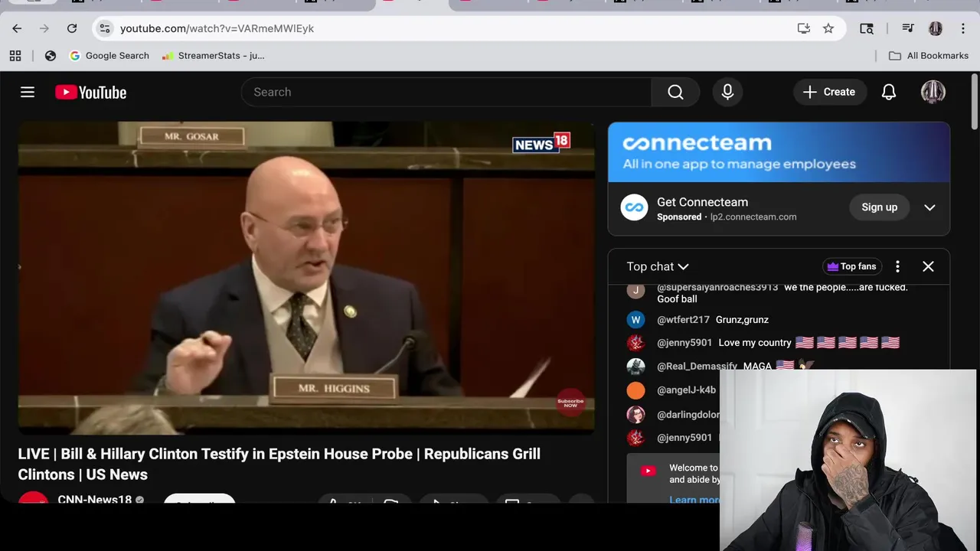Click the globe bookmark icon
The image size is (980, 551).
pos(51,55)
